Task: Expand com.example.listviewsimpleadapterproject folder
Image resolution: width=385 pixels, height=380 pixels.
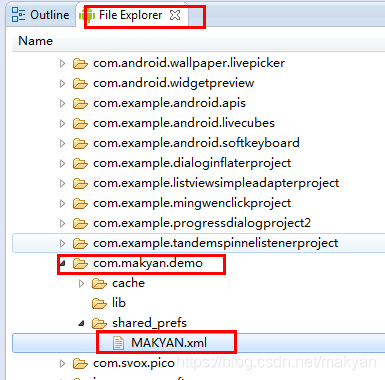Action: [62, 183]
